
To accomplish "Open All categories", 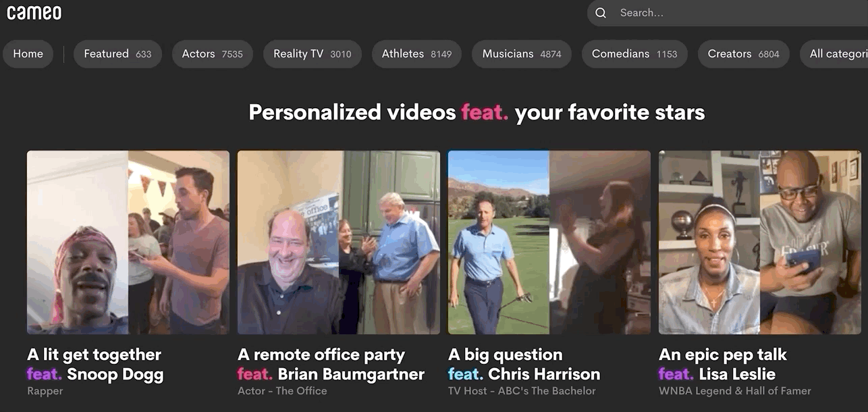I will pos(834,54).
